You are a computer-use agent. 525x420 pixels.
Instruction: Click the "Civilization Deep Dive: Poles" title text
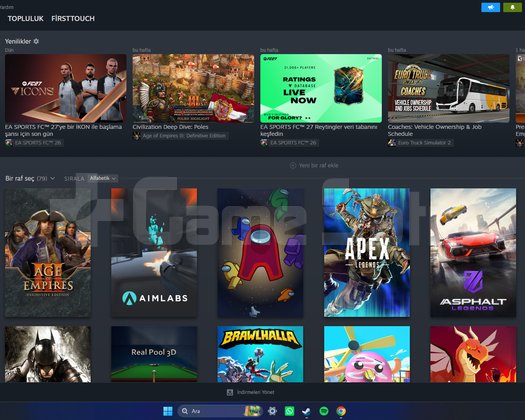pos(170,127)
